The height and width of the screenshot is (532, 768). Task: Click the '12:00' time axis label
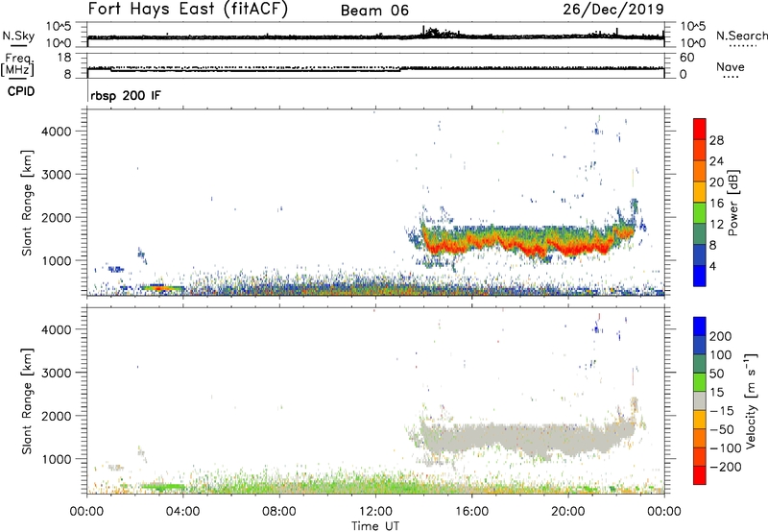coord(375,512)
